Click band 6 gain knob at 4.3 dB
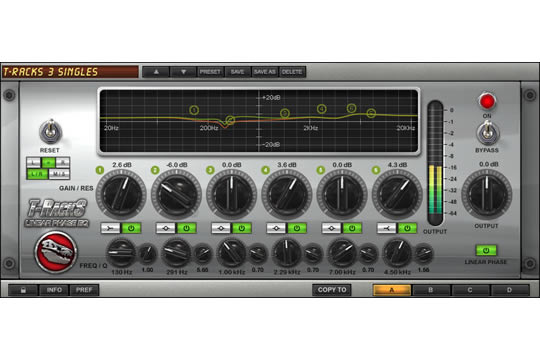Viewport: 540px width, 360px height. (397, 194)
